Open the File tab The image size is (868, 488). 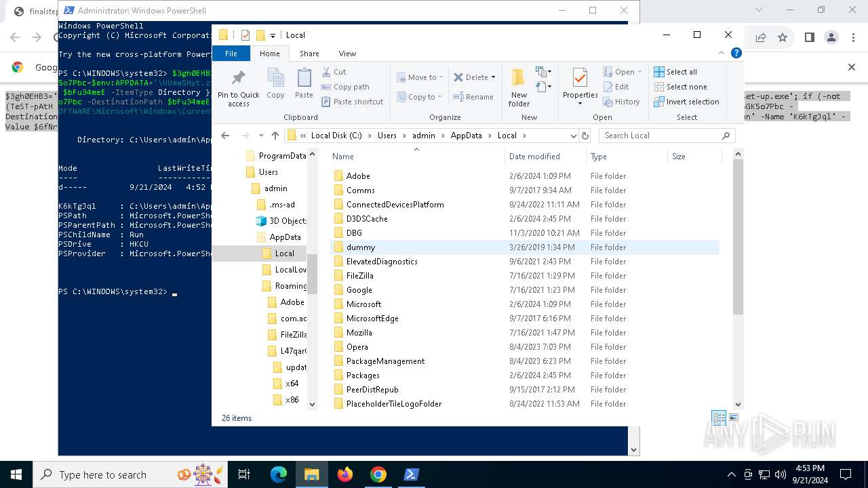coord(231,54)
